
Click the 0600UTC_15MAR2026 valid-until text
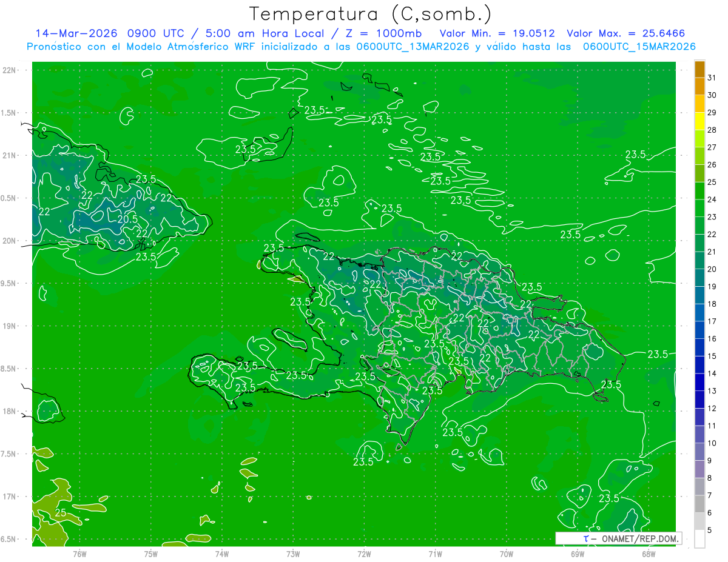tap(639, 47)
